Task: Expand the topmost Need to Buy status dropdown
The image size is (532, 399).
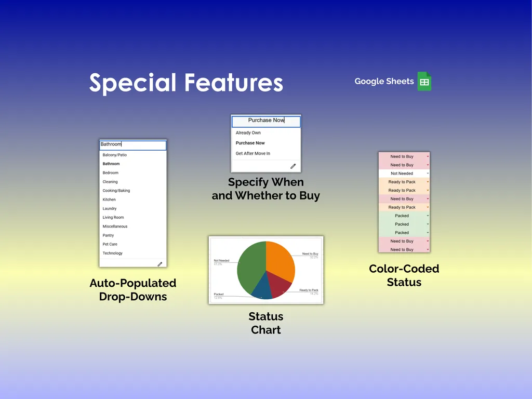Action: click(x=428, y=156)
